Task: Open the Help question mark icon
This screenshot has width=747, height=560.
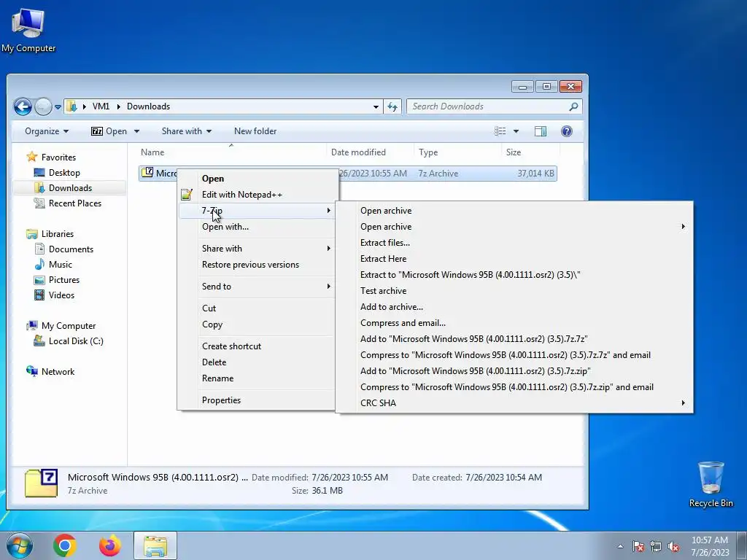Action: 566,131
